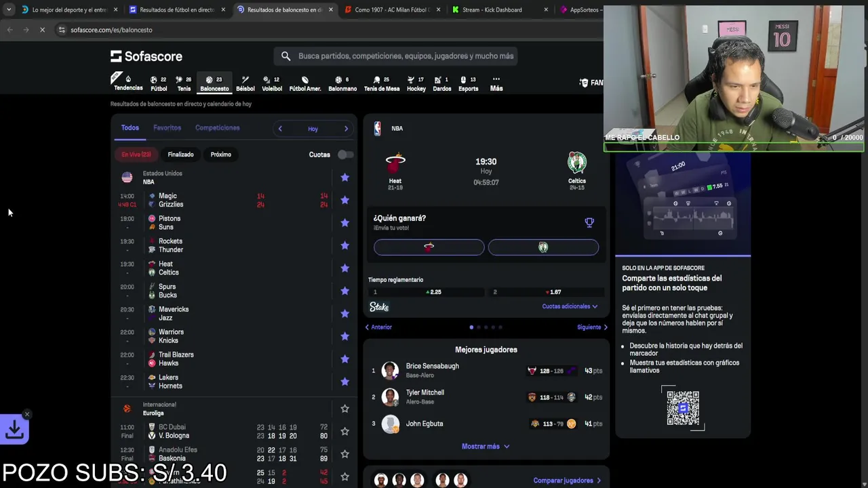Screen dimensions: 868x488
Task: Open the Esports section
Action: pos(468,83)
